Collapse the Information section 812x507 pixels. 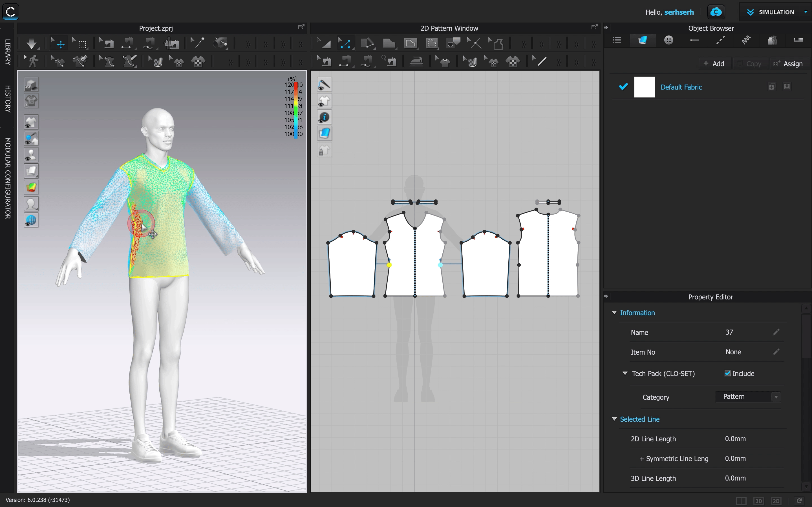[x=614, y=313]
